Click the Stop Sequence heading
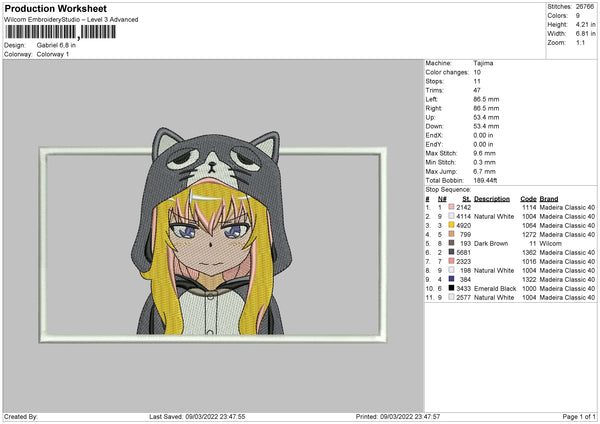 [x=448, y=189]
